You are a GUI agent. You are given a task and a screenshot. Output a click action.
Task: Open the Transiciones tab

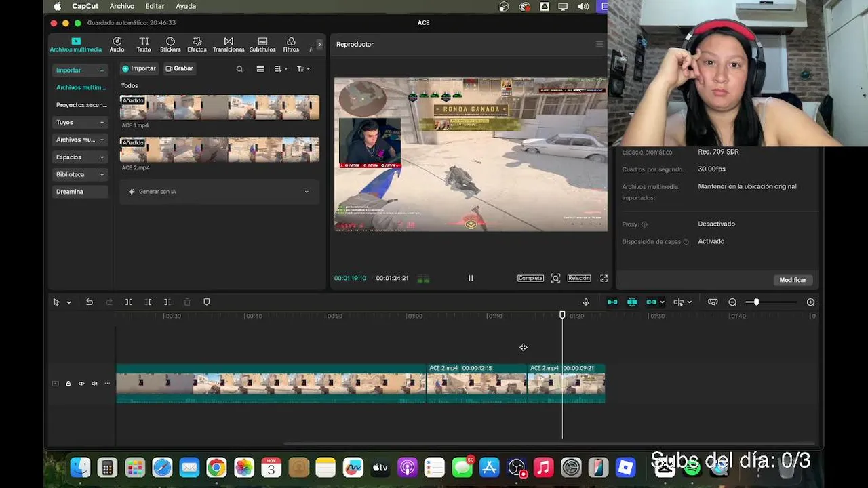click(x=229, y=45)
